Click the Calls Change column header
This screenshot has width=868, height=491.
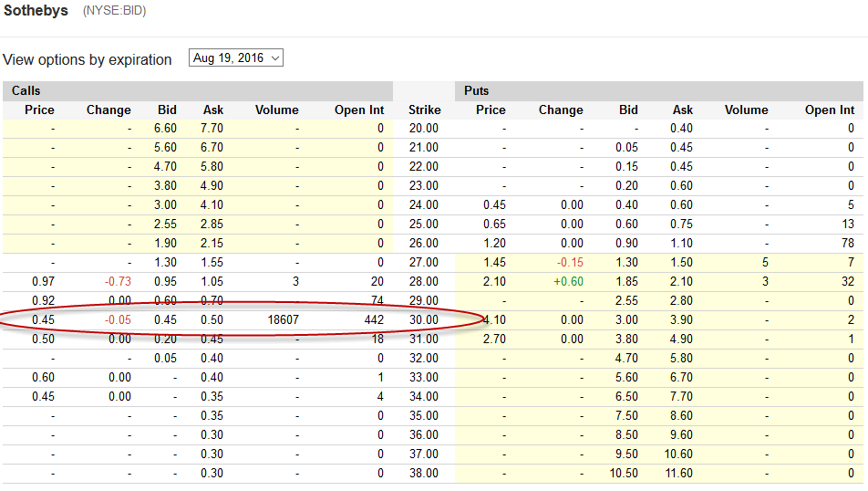(108, 110)
